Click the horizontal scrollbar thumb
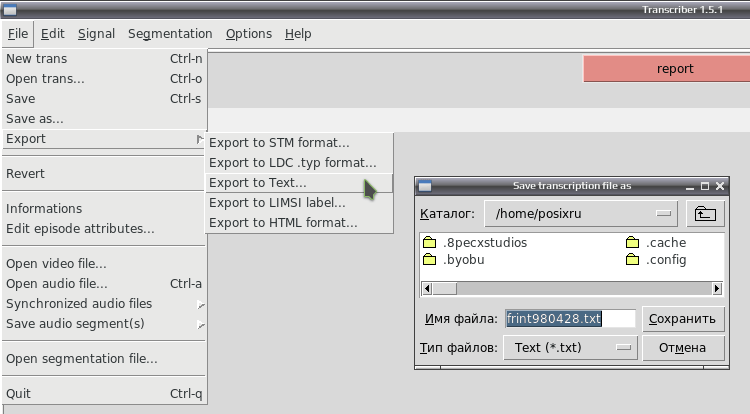This screenshot has height=414, width=750. pyautogui.click(x=445, y=289)
